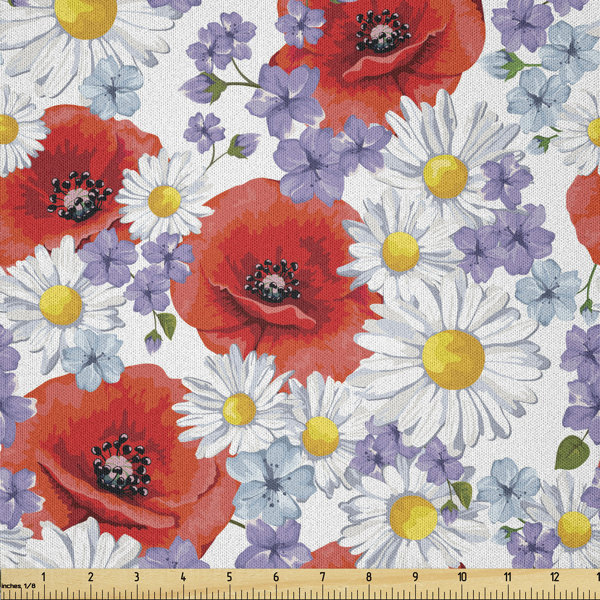Click the number 12 on the ruler

tap(554, 577)
